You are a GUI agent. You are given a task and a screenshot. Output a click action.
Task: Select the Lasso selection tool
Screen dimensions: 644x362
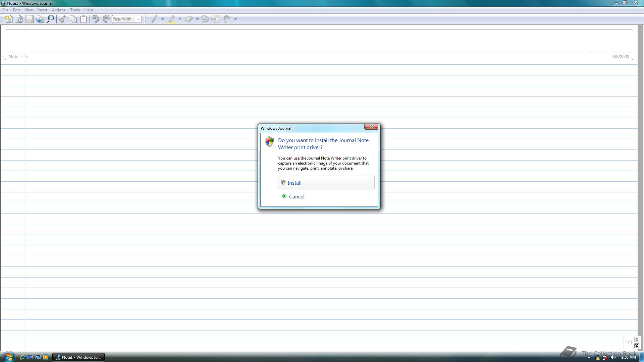[x=205, y=19]
